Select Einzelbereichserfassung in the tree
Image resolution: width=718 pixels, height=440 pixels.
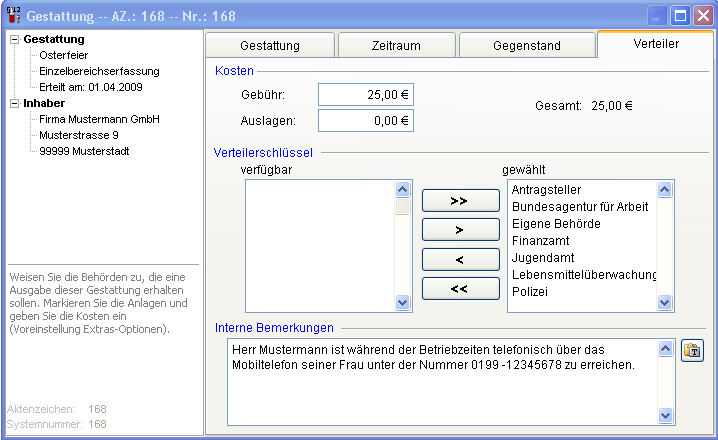[99, 71]
